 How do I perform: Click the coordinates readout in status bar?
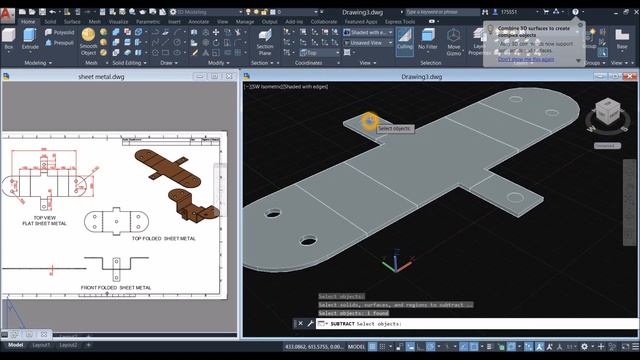314,347
